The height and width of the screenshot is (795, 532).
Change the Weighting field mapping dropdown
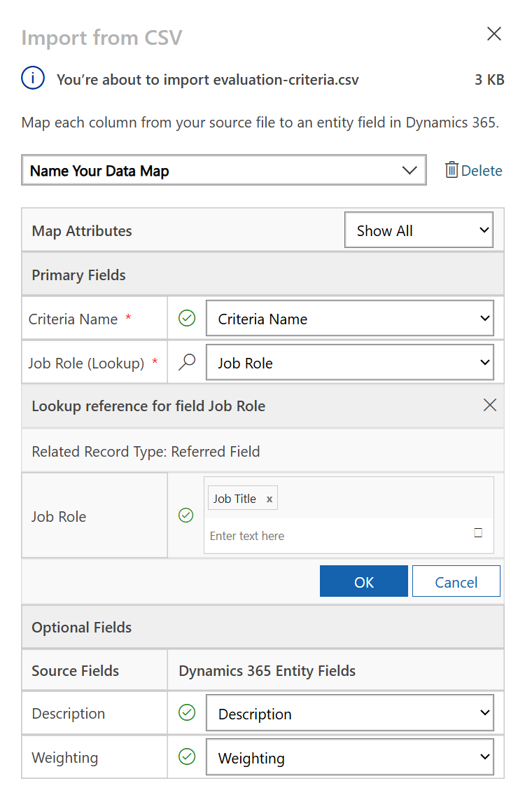349,758
